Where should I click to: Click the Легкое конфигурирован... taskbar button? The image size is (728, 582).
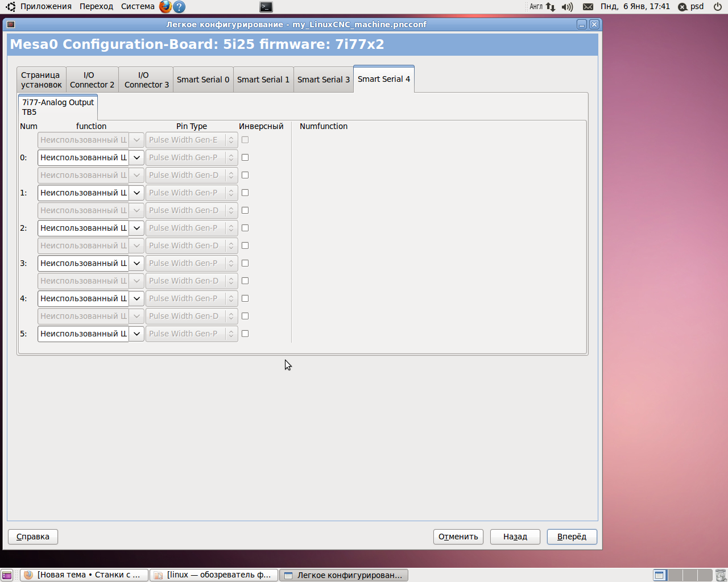(344, 575)
